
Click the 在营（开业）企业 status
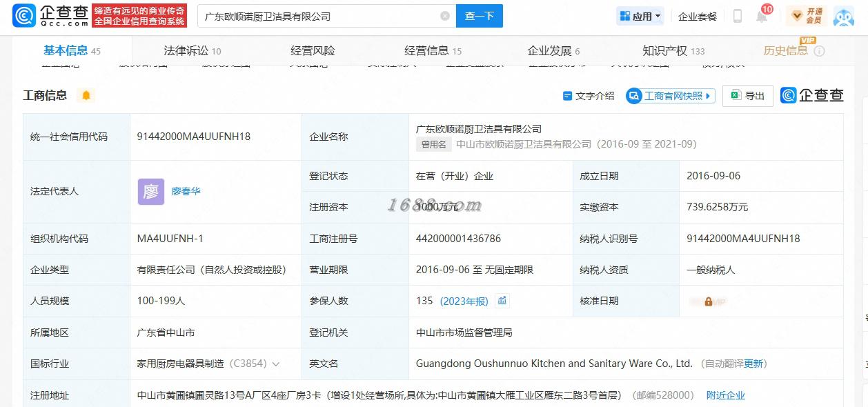point(455,176)
